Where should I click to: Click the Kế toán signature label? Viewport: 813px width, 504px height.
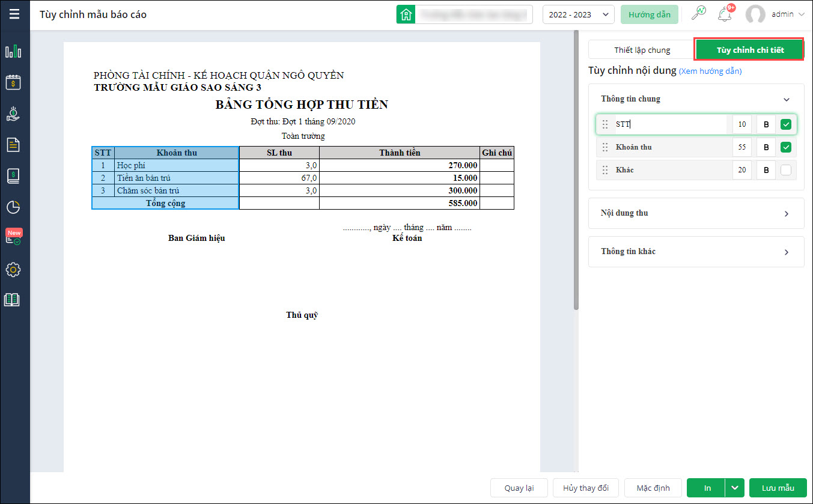click(x=407, y=238)
